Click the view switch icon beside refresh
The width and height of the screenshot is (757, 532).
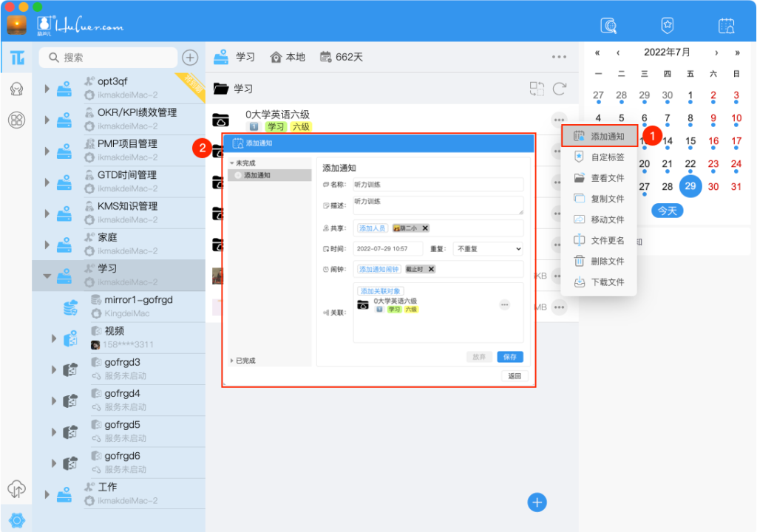pyautogui.click(x=537, y=89)
